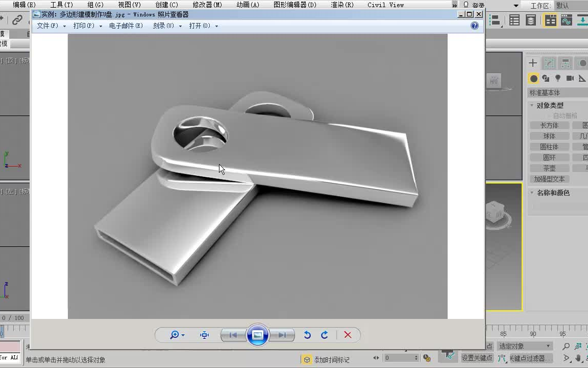The image size is (588, 368).
Task: Select the Pan hand navigation icon
Action: 578,358
